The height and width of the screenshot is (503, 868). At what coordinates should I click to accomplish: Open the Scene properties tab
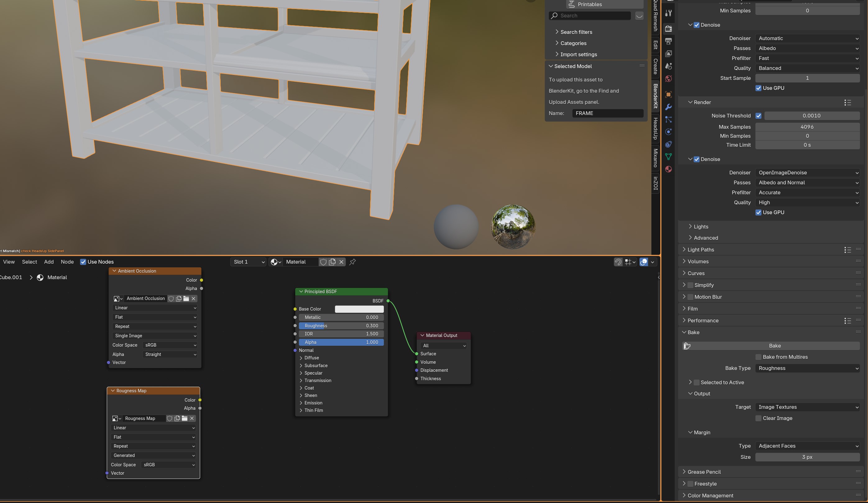[x=668, y=66]
